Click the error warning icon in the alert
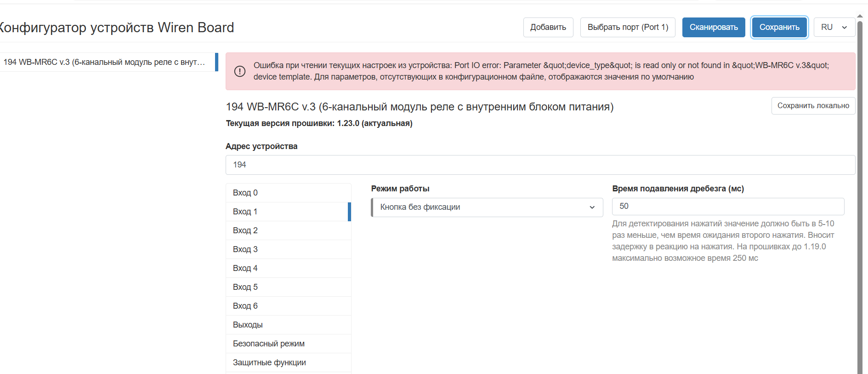This screenshot has width=868, height=374. coord(240,71)
